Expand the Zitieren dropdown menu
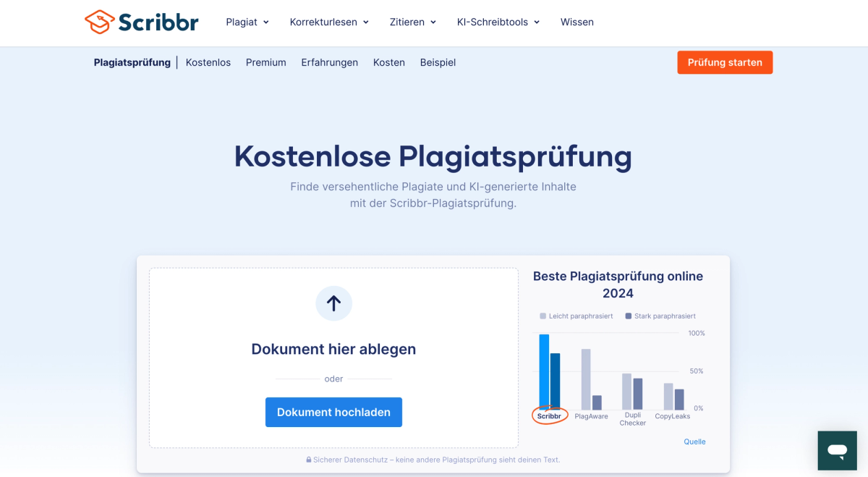This screenshot has height=477, width=868. tap(413, 22)
